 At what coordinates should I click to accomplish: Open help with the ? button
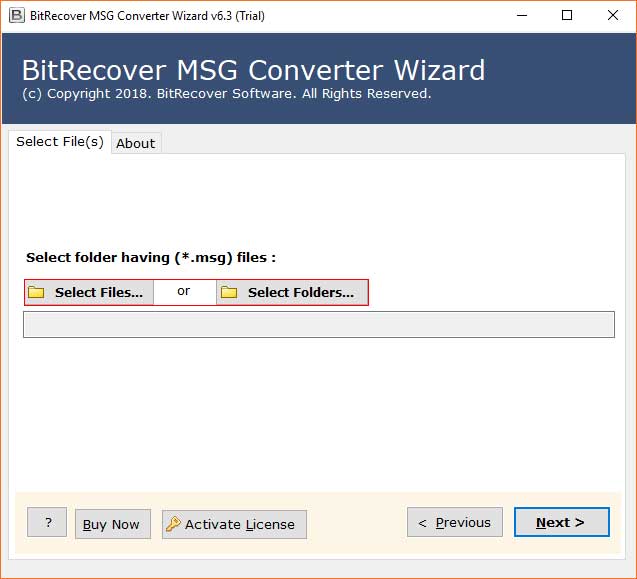point(47,522)
